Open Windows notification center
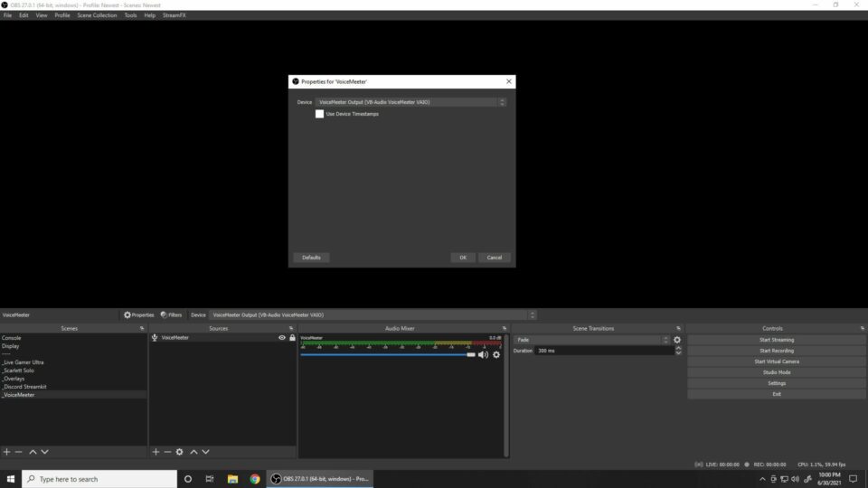Screen dimensions: 868x488 point(853,479)
